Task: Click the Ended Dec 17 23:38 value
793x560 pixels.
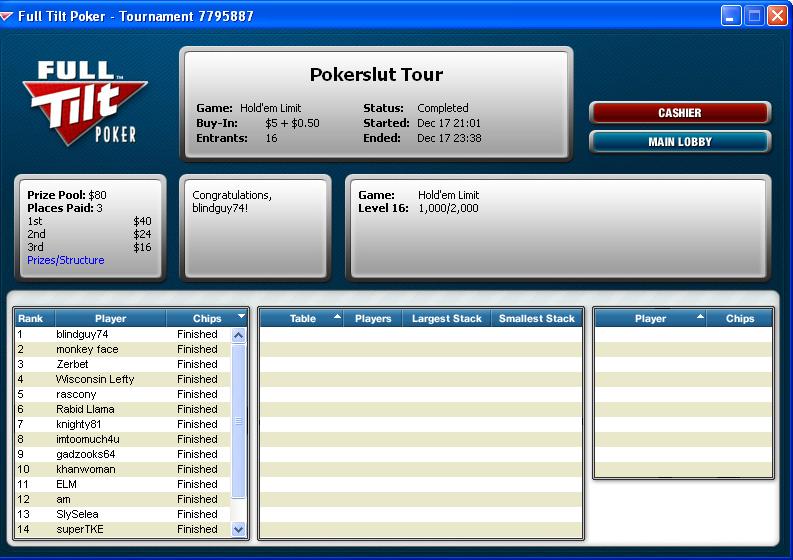Action: [x=449, y=138]
